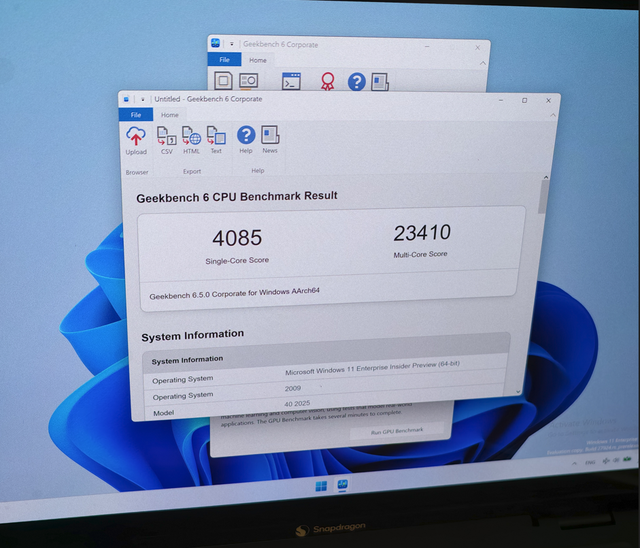Viewport: 640px width, 548px height.
Task: Maximize the Untitled Geekbench results window
Action: [x=524, y=100]
